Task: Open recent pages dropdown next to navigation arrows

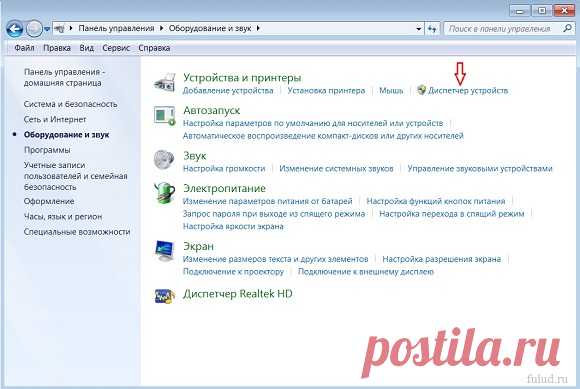Action: click(x=47, y=29)
